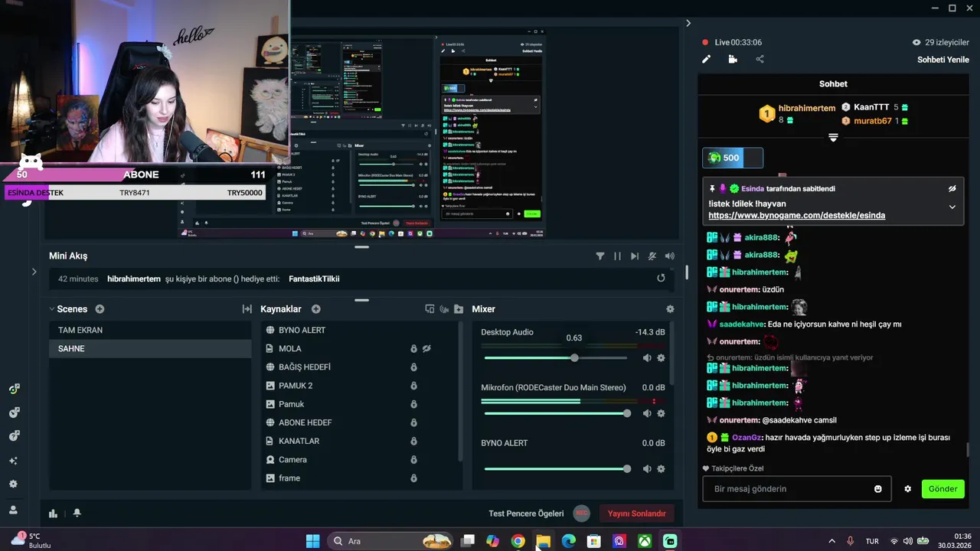Open Desktop Audio source settings gear

pyautogui.click(x=661, y=358)
